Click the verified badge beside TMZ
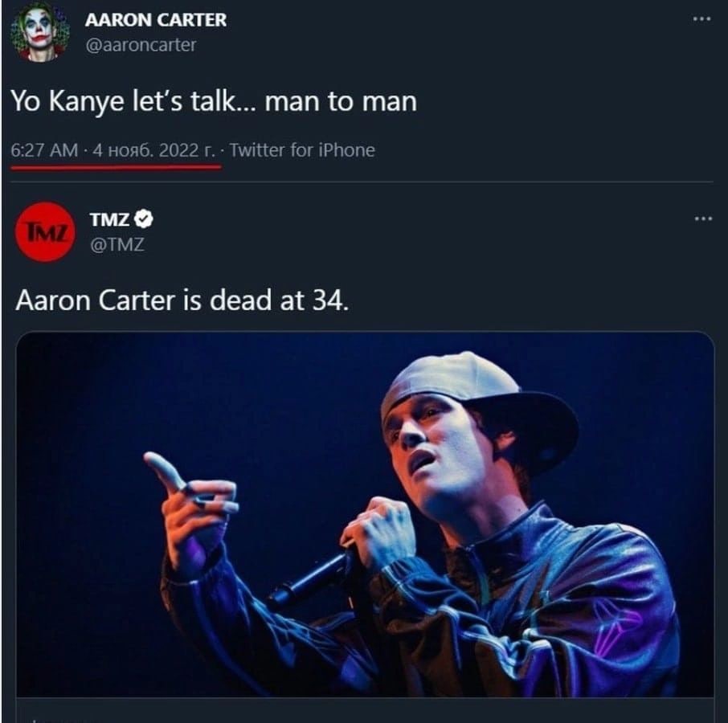 [144, 218]
